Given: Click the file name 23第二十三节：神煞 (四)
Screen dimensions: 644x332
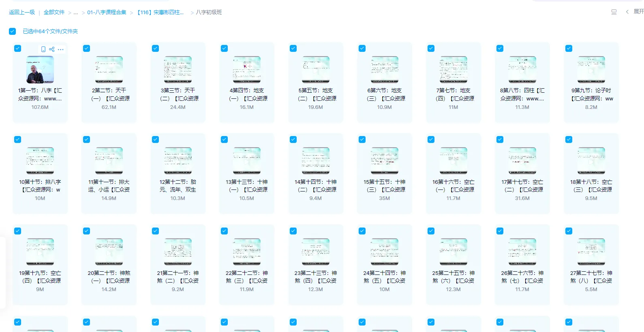Looking at the screenshot, I should 316,277.
